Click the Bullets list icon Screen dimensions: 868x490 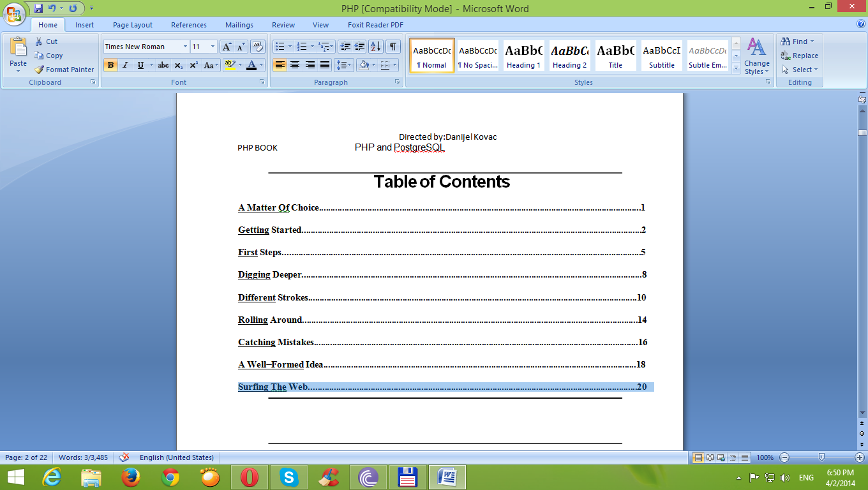[x=279, y=47]
